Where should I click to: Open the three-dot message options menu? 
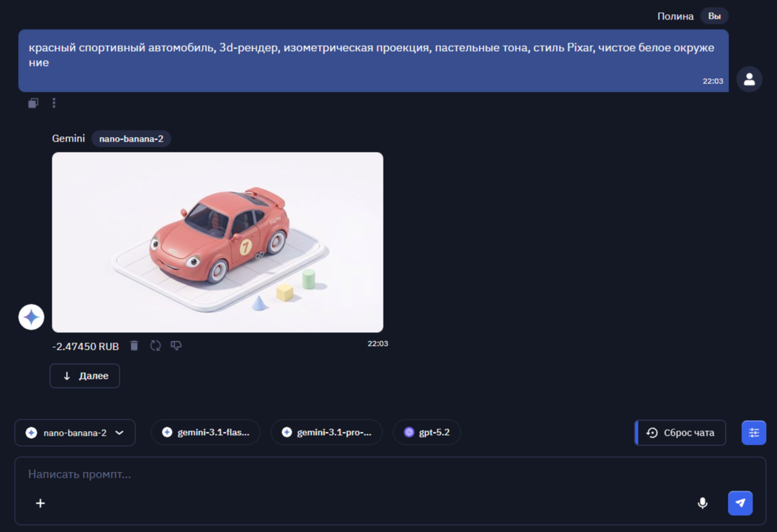click(x=54, y=103)
